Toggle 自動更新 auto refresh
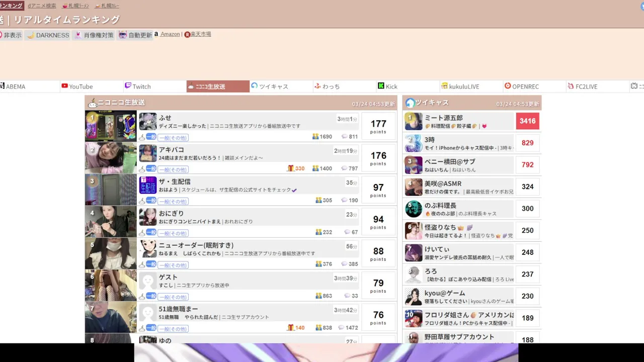 pos(135,35)
